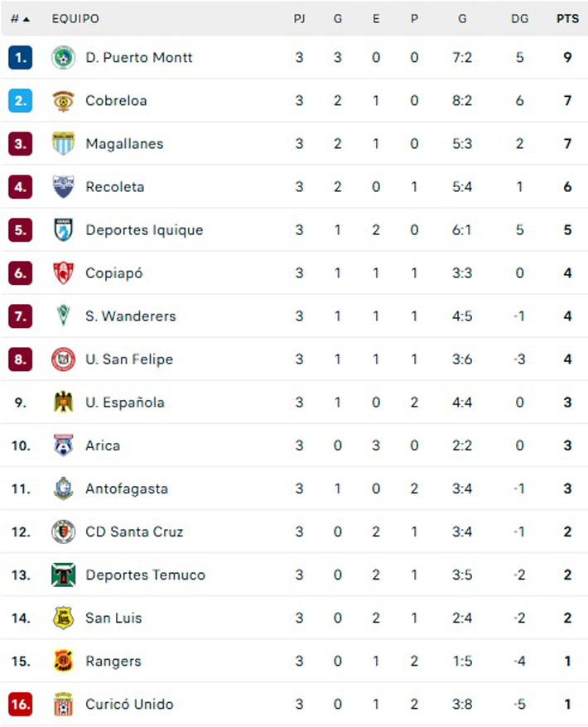The height and width of the screenshot is (727, 588).
Task: Click the San Luis yellow badge
Action: click(63, 618)
